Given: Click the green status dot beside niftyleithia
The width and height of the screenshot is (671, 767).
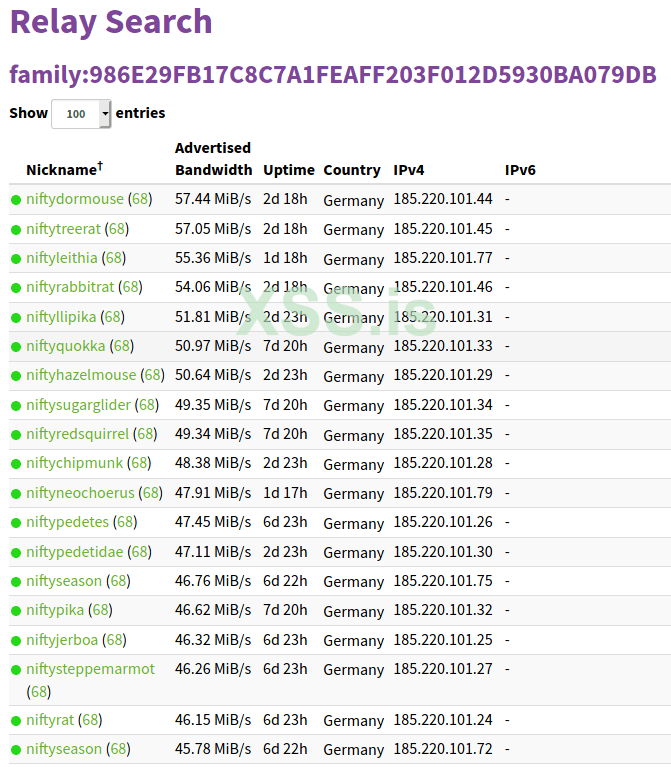Looking at the screenshot, I should point(16,258).
